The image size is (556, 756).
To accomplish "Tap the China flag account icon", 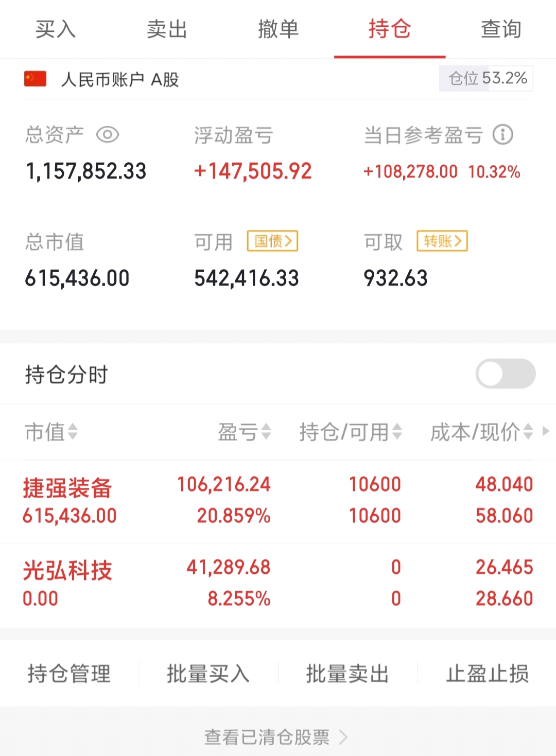I will (x=35, y=79).
